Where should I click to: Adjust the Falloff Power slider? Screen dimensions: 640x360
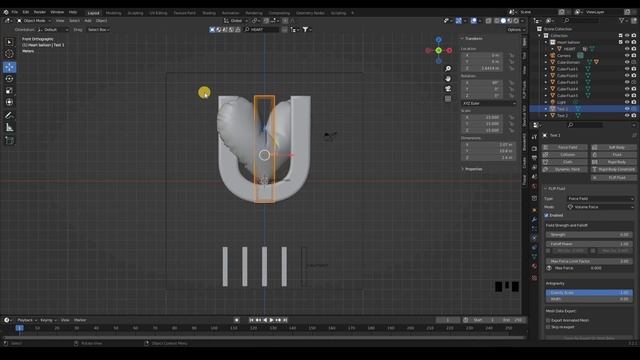(589, 244)
